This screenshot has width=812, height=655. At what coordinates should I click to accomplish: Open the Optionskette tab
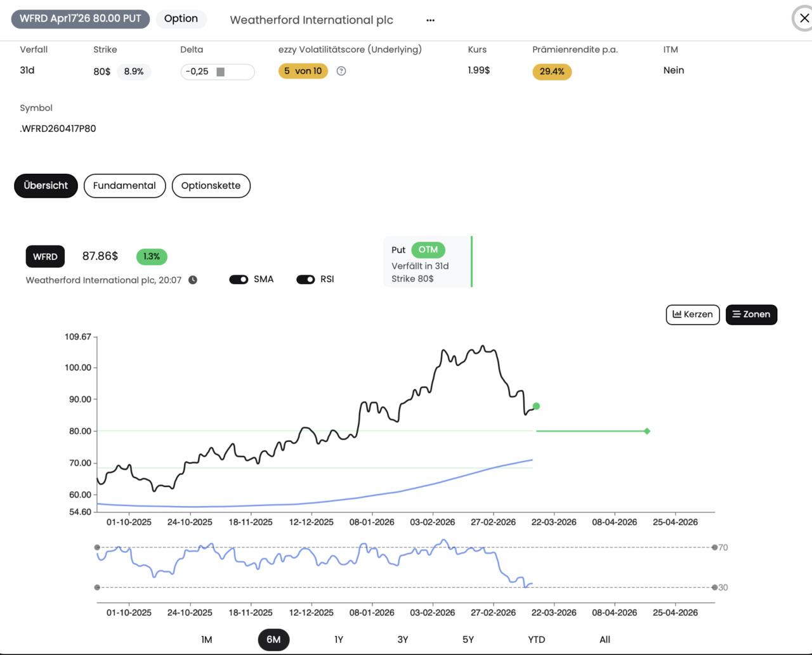click(211, 186)
